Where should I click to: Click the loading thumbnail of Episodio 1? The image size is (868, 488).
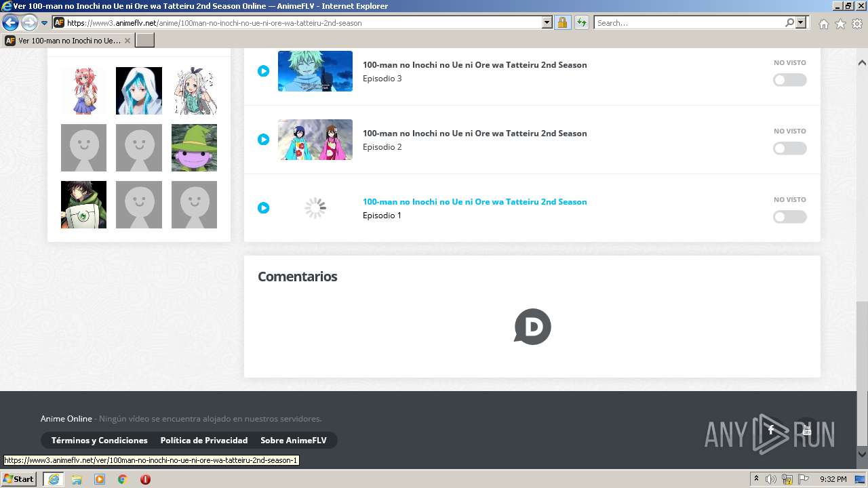315,208
